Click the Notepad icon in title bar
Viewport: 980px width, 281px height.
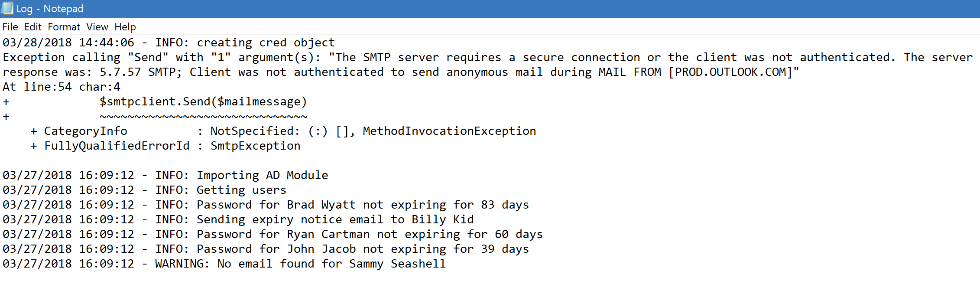coord(7,8)
